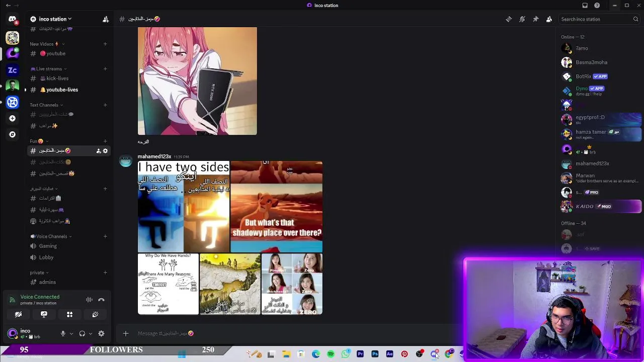The width and height of the screenshot is (644, 362).
Task: Collapse the Text Channels category
Action: pyautogui.click(x=46, y=105)
